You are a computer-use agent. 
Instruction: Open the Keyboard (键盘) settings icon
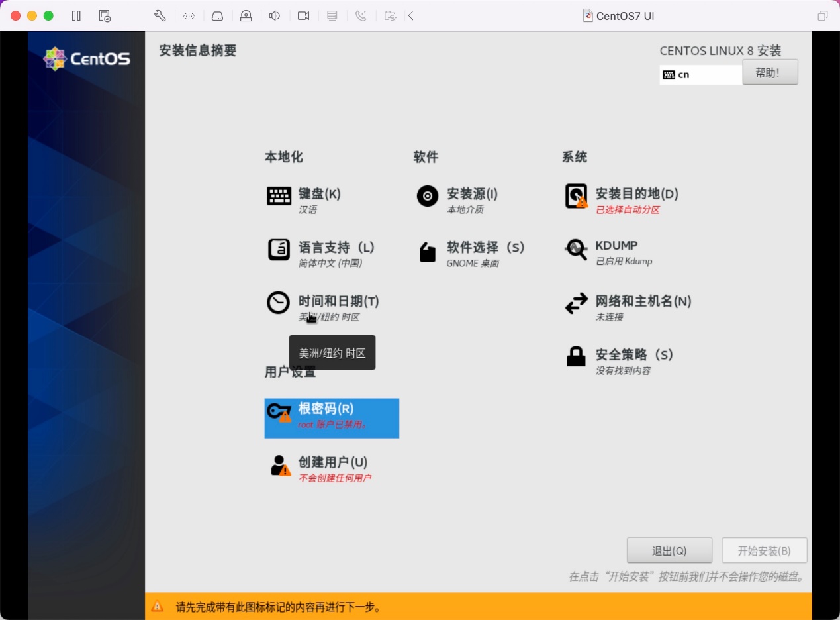[279, 197]
